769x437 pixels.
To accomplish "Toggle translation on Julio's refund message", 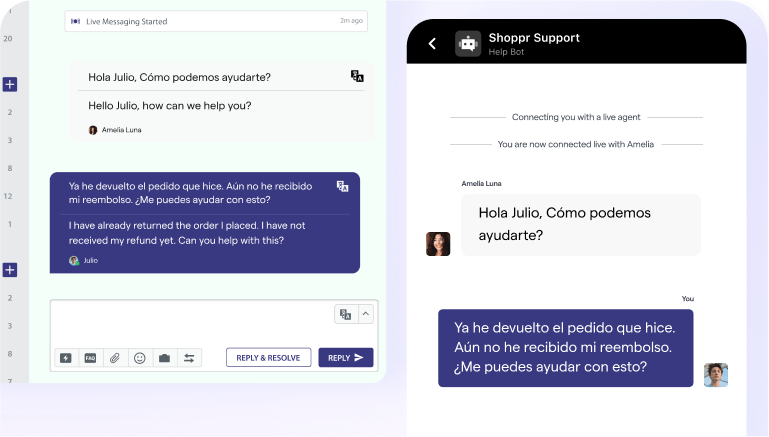I will coord(342,186).
